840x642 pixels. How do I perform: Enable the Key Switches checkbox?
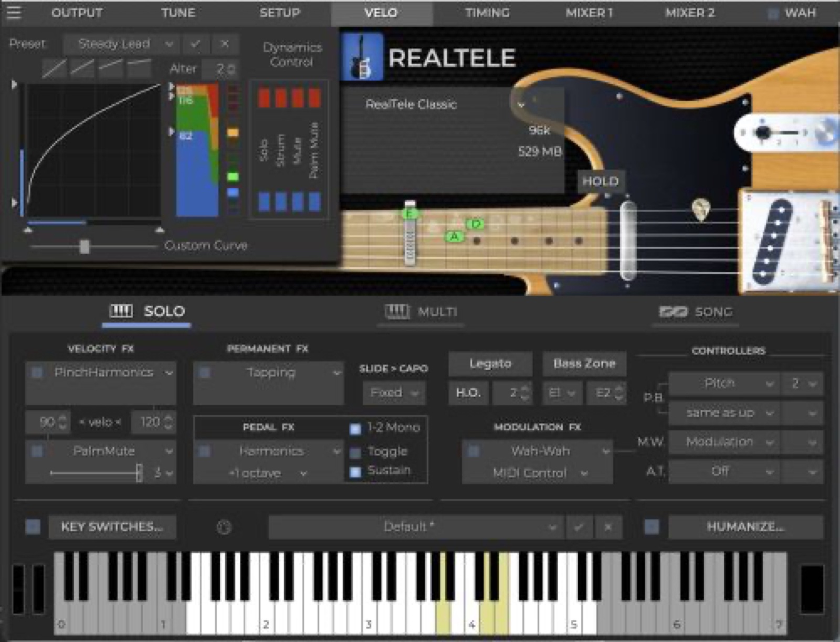[33, 526]
